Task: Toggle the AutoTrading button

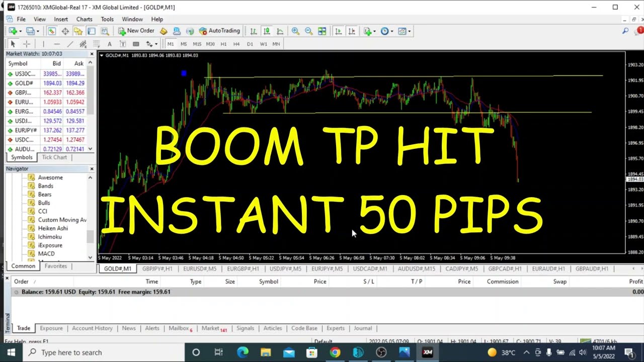Action: [219, 31]
